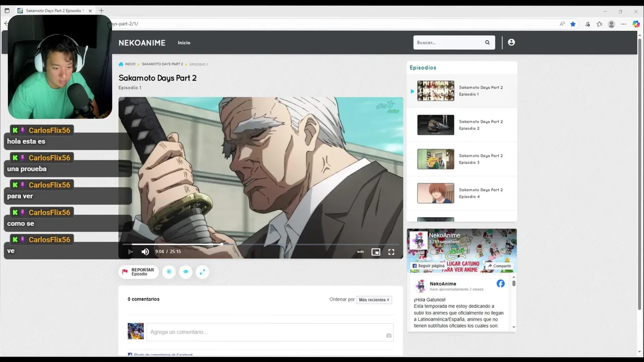Screen dimensions: 644x362
Task: Play the video with the play button
Action: click(130, 251)
